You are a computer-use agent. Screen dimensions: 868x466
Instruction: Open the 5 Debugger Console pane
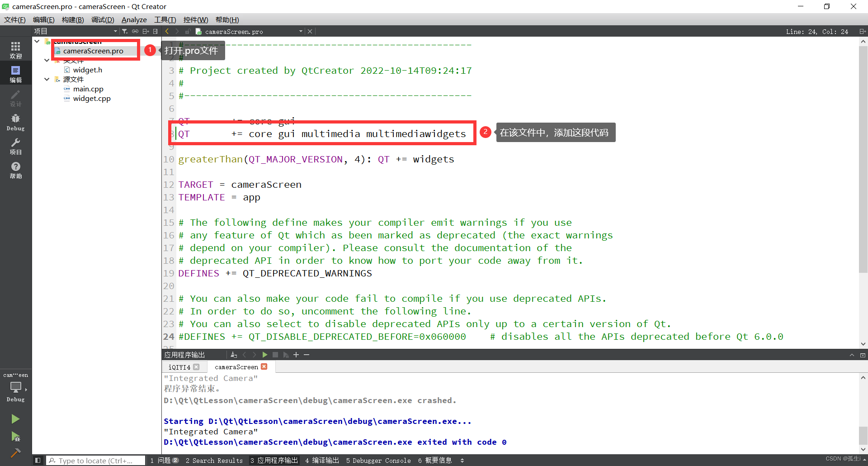coord(379,461)
